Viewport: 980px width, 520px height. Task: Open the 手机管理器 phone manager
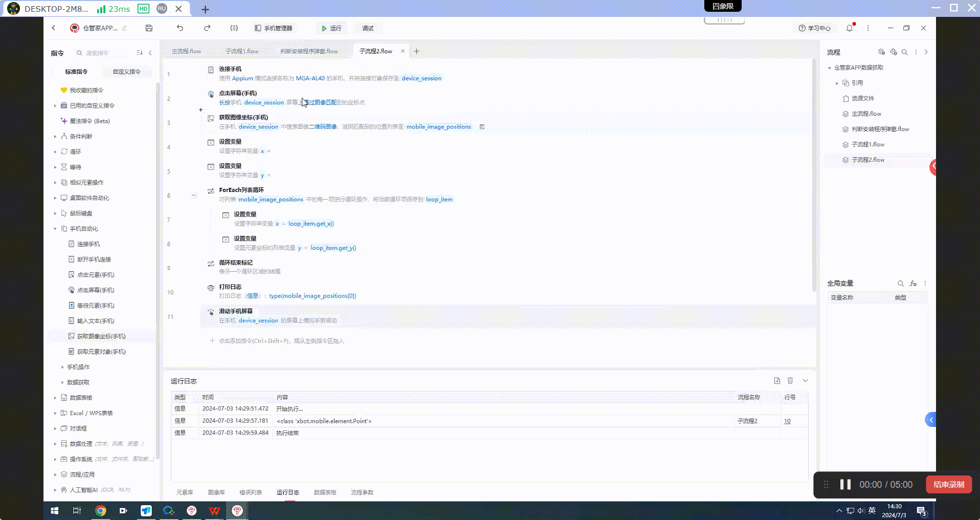point(274,28)
